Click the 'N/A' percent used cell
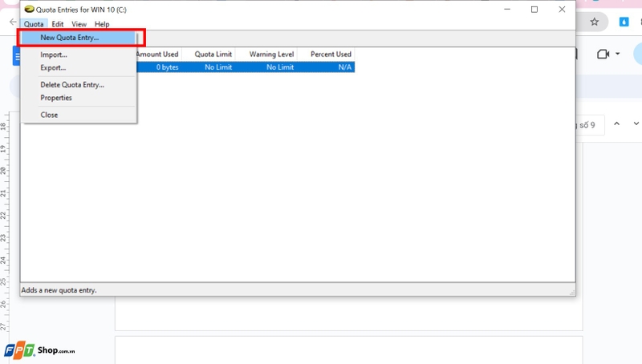The height and width of the screenshot is (364, 642). [x=345, y=67]
